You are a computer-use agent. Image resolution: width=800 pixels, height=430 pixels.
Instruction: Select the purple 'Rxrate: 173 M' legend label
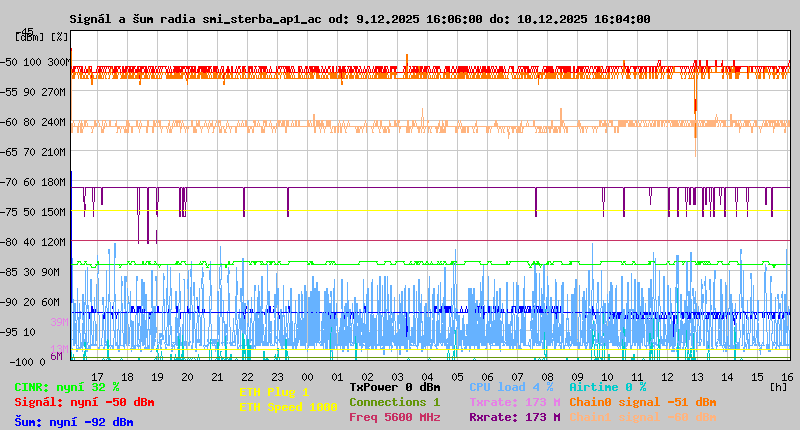[x=514, y=417]
